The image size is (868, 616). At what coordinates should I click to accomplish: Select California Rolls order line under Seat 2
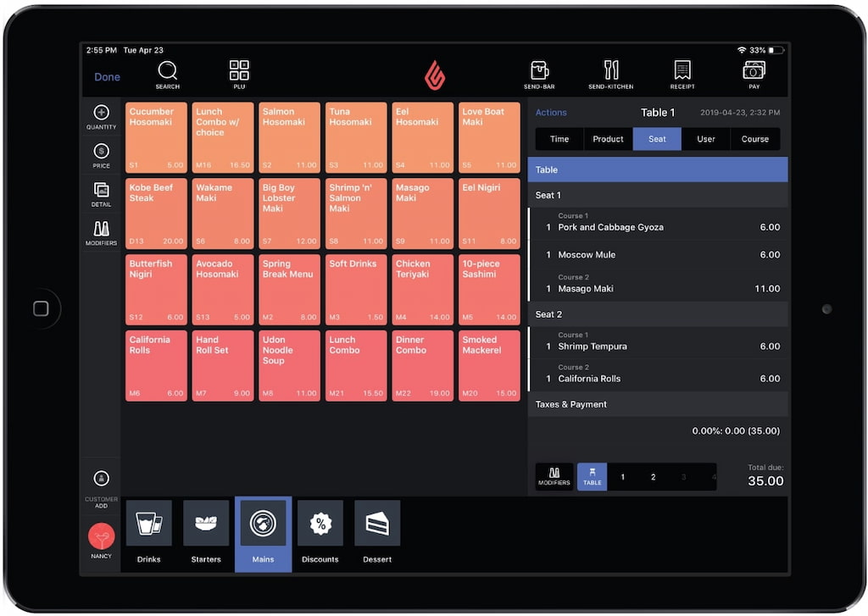658,375
